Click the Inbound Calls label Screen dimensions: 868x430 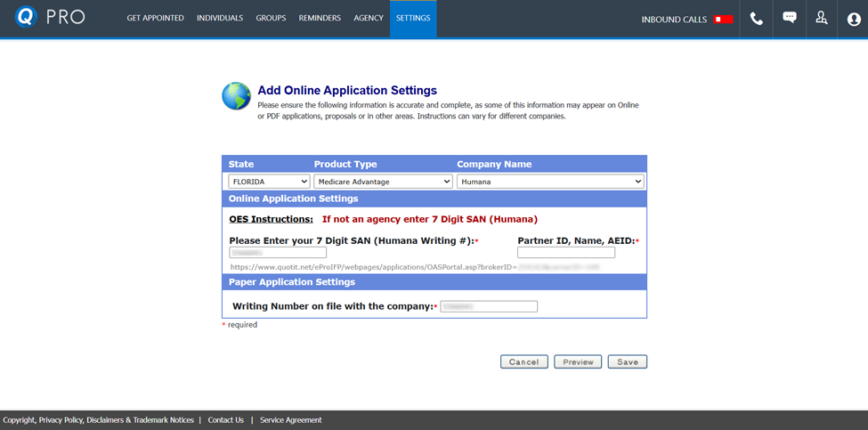click(x=674, y=20)
